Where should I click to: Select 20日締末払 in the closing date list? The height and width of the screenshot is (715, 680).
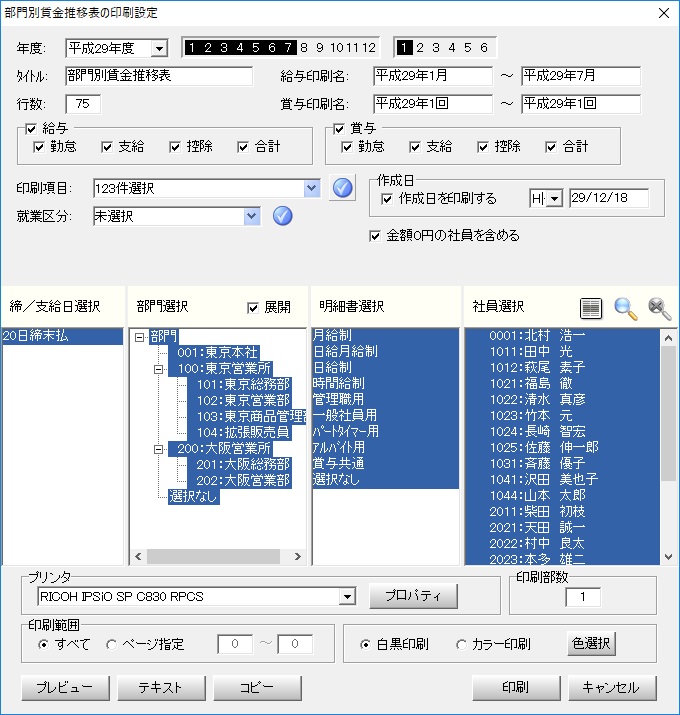tap(62, 336)
